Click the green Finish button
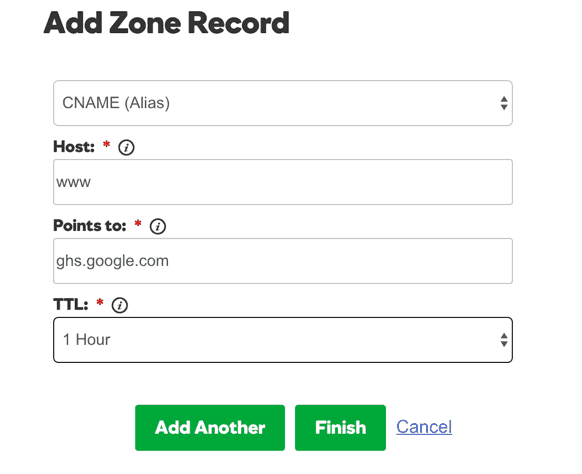 point(340,428)
